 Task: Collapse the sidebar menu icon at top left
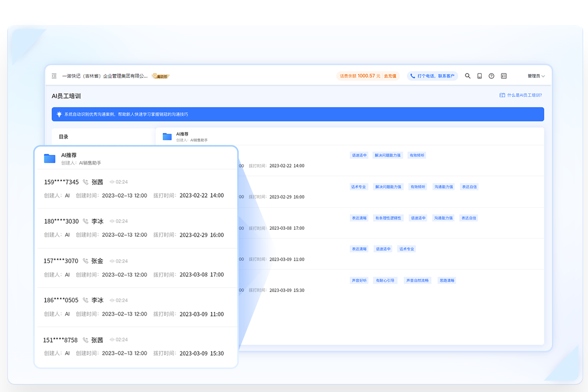(54, 76)
